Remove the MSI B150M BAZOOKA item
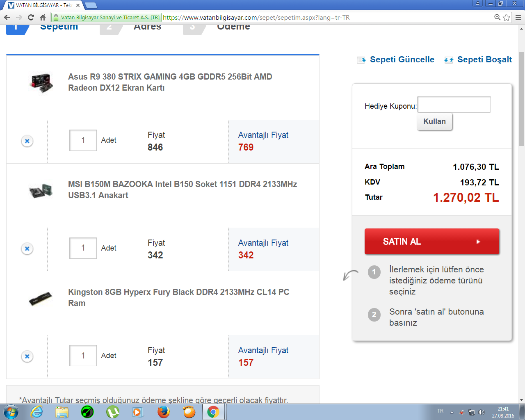Viewport: 525px width, 420px height. [27, 249]
